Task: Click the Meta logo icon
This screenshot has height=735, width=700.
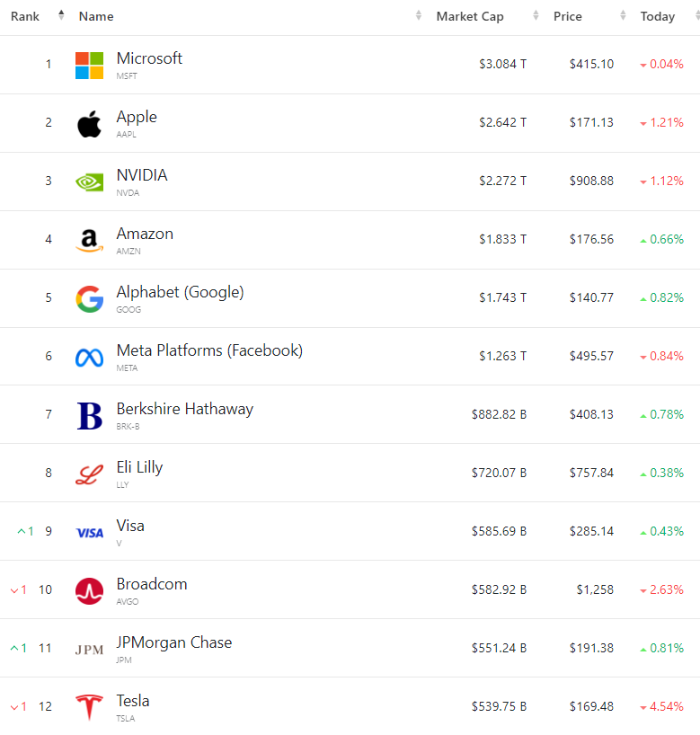Action: 89,357
